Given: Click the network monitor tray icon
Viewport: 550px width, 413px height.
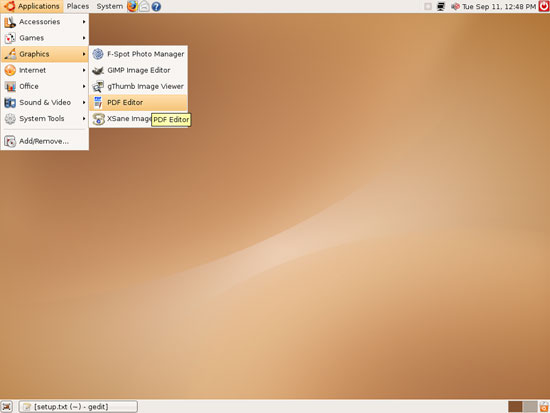Looking at the screenshot, I should coord(441,6).
